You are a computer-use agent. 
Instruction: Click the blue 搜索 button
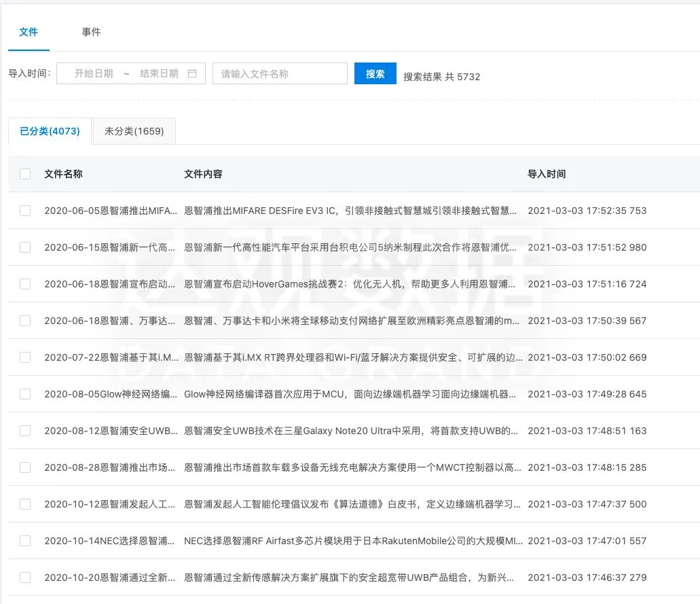(x=375, y=73)
